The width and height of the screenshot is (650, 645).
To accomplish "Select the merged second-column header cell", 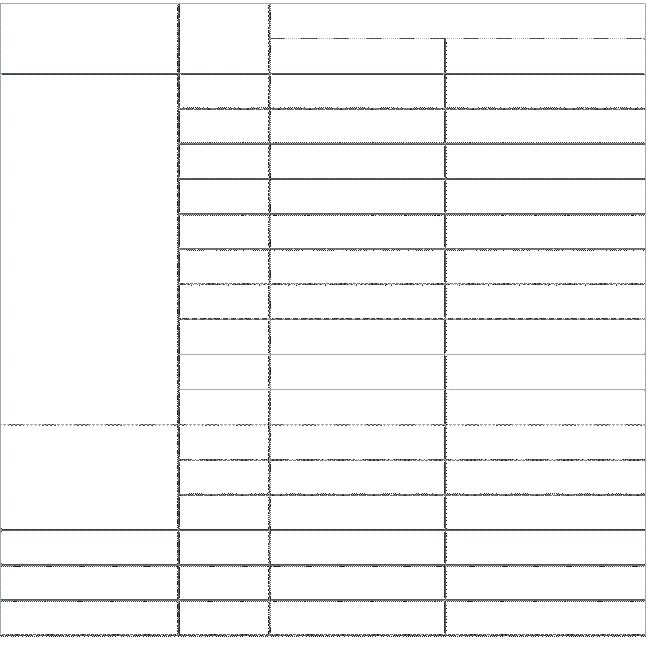I will (224, 38).
